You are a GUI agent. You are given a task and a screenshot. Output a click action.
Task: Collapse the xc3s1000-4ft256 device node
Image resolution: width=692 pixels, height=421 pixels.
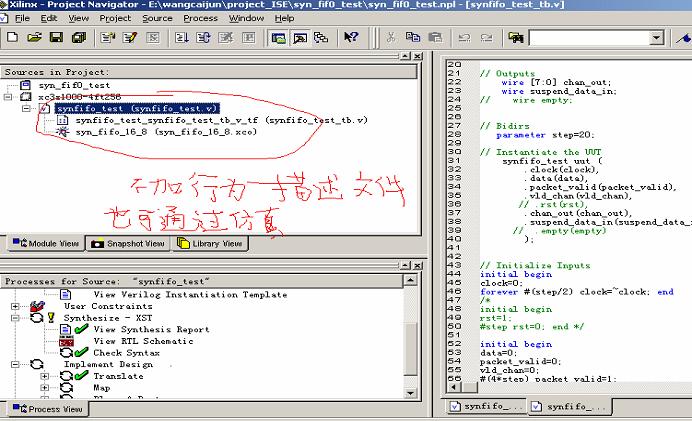coord(9,97)
